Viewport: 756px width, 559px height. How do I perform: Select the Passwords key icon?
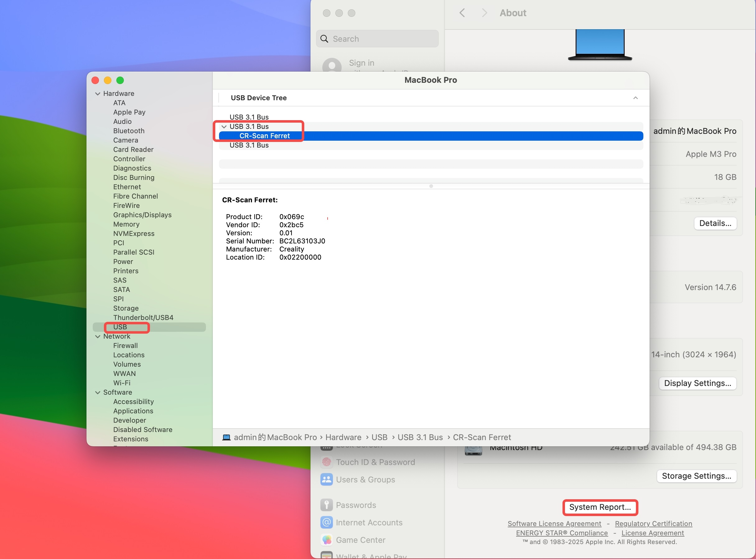click(326, 505)
